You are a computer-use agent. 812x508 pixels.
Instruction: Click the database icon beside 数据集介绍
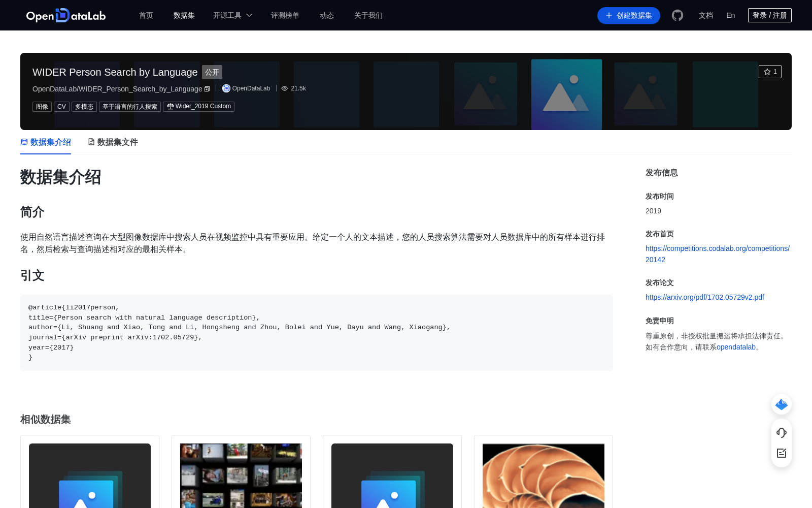[24, 142]
